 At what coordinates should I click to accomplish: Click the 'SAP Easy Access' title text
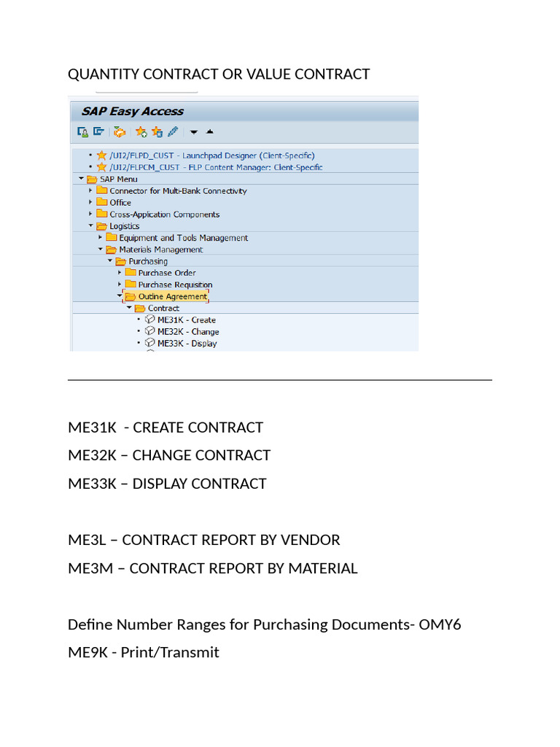[x=133, y=112]
